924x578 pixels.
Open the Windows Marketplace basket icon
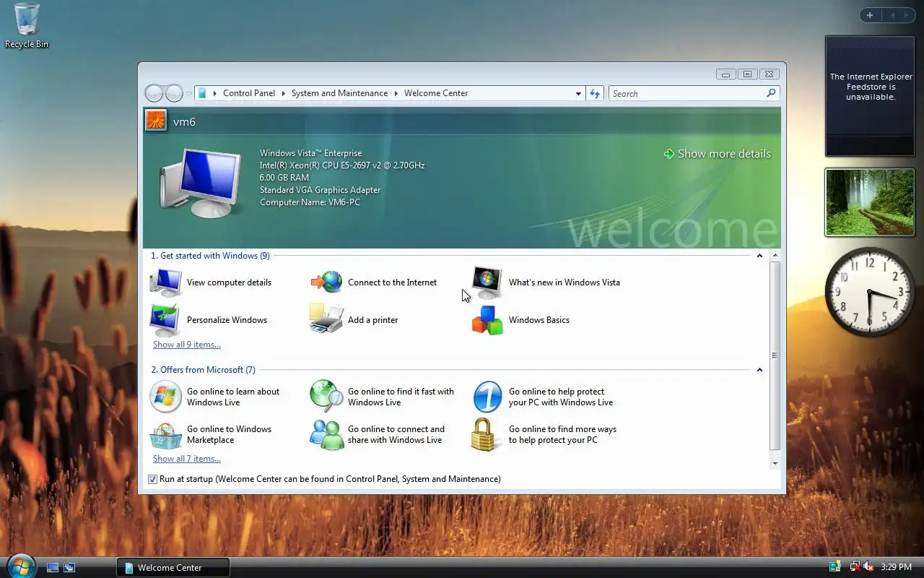coord(165,435)
